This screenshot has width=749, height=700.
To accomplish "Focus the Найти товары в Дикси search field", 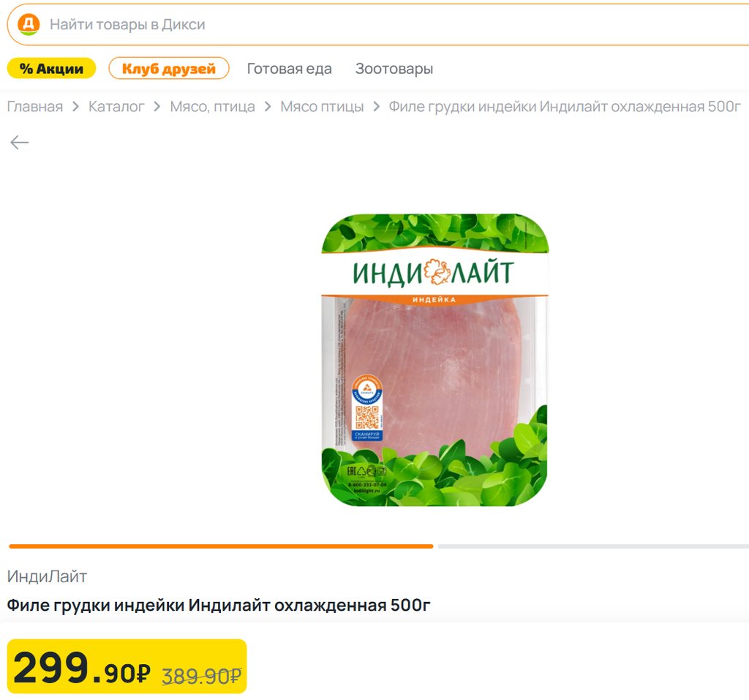I will 366,24.
